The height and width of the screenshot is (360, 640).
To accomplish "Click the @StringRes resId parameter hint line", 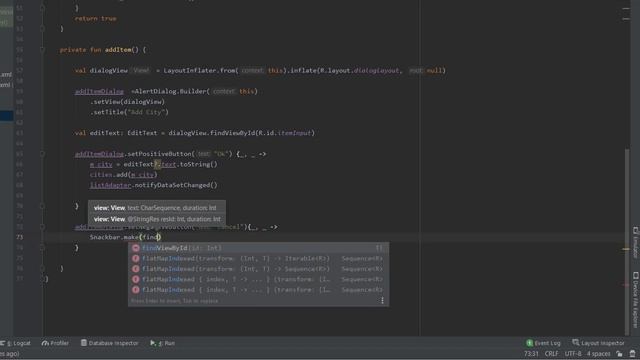I will pos(157,219).
